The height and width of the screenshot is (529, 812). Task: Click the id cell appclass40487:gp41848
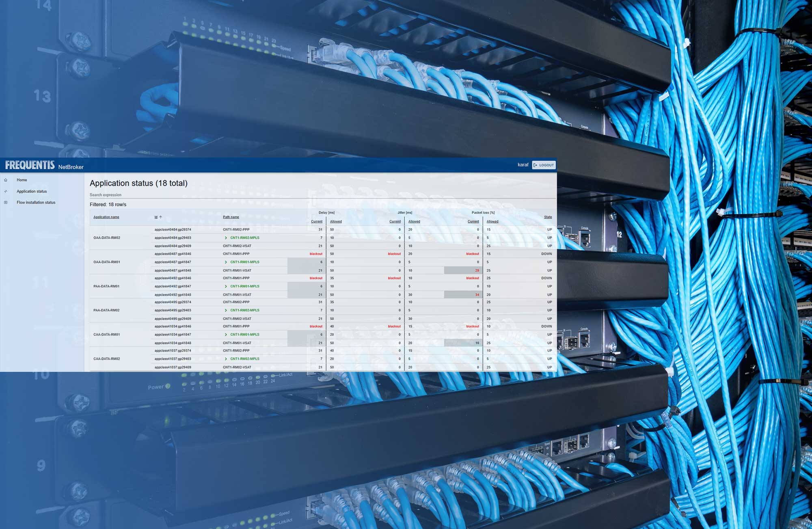pyautogui.click(x=173, y=270)
